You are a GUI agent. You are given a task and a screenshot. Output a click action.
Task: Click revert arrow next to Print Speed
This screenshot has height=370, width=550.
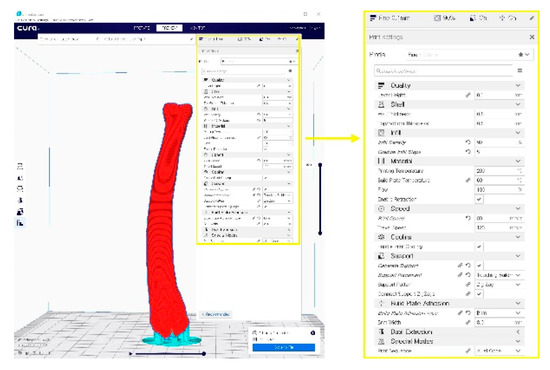pos(468,218)
